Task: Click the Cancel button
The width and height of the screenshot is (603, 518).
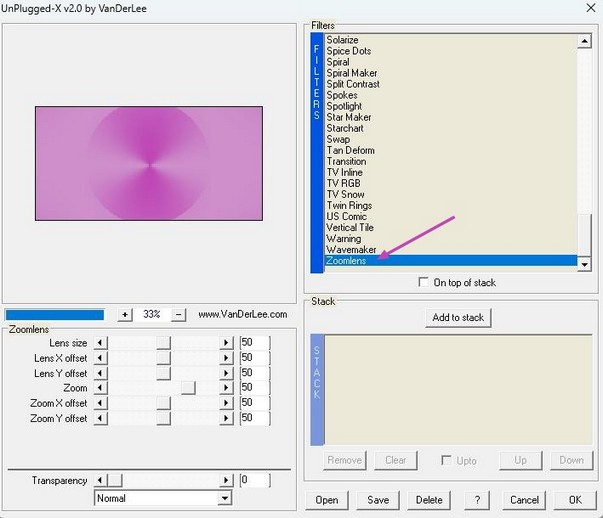Action: click(524, 500)
